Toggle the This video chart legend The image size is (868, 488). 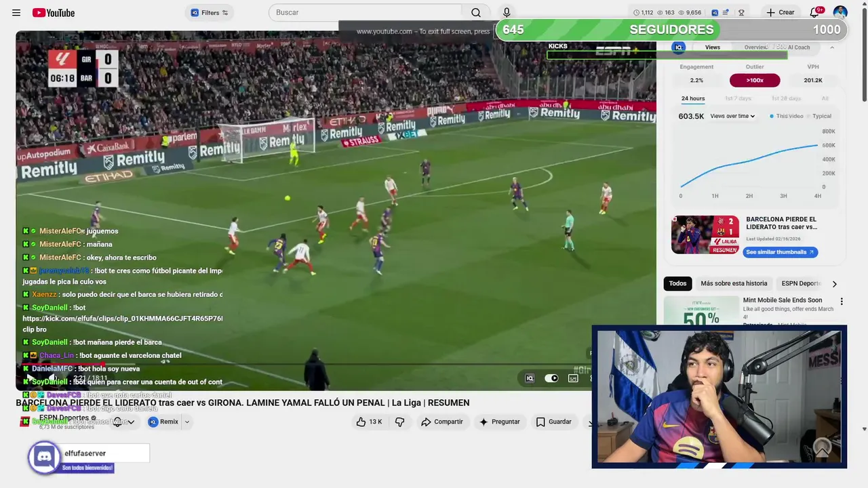point(786,117)
